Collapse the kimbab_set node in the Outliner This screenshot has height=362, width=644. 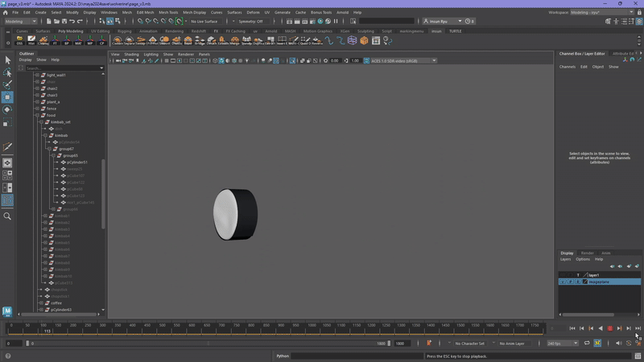click(42, 122)
